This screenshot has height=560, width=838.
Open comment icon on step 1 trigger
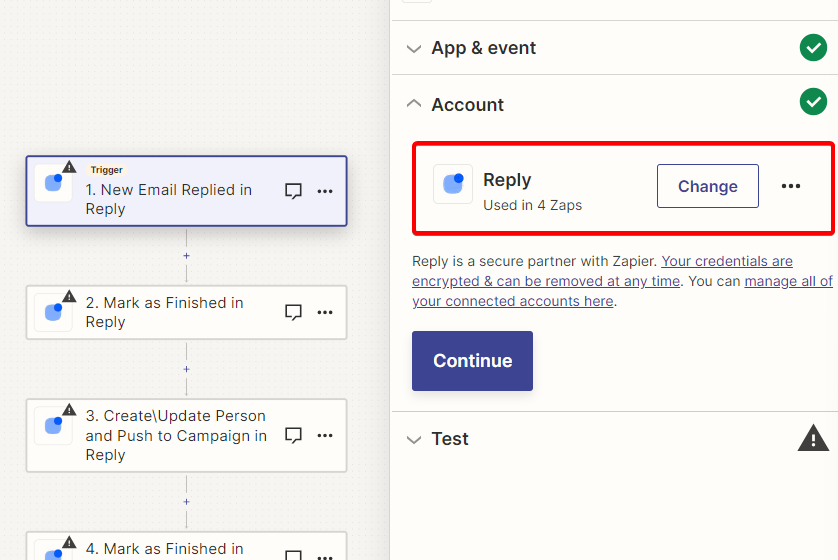(293, 191)
